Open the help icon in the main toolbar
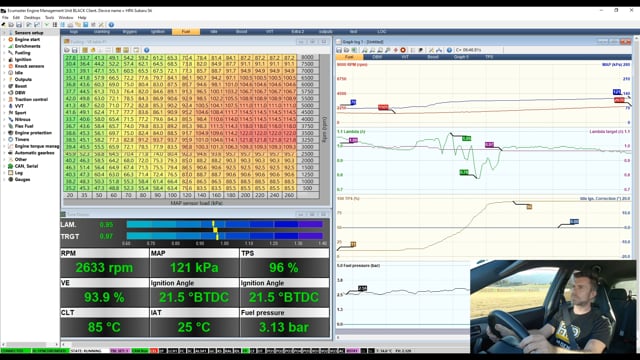Viewport: 640px width, 360px height. click(111, 25)
